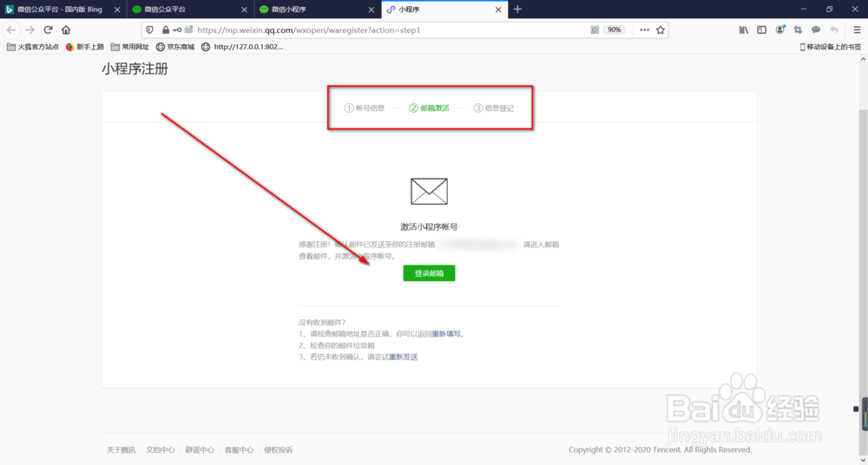868x465 pixels.
Task: Open 常用网址 bookmark folder
Action: [x=130, y=47]
